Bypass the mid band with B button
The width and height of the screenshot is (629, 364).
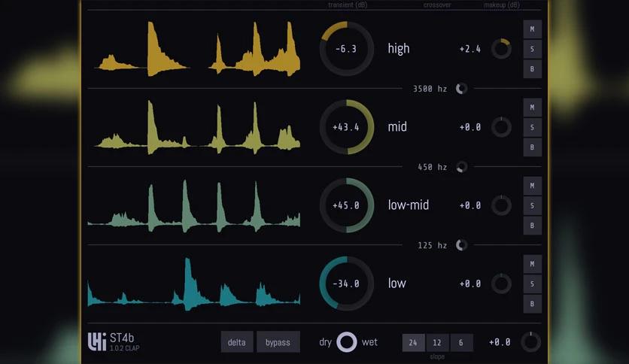point(533,147)
